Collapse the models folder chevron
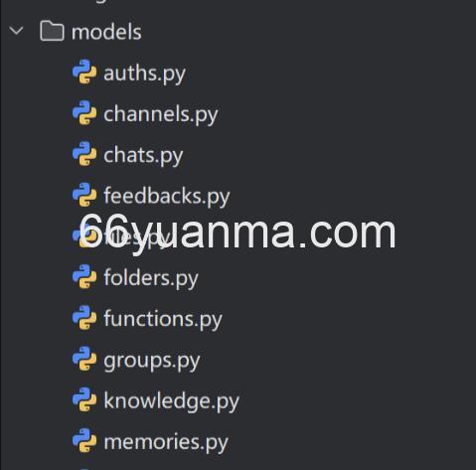Viewport: 476px width, 470px height. click(x=16, y=31)
